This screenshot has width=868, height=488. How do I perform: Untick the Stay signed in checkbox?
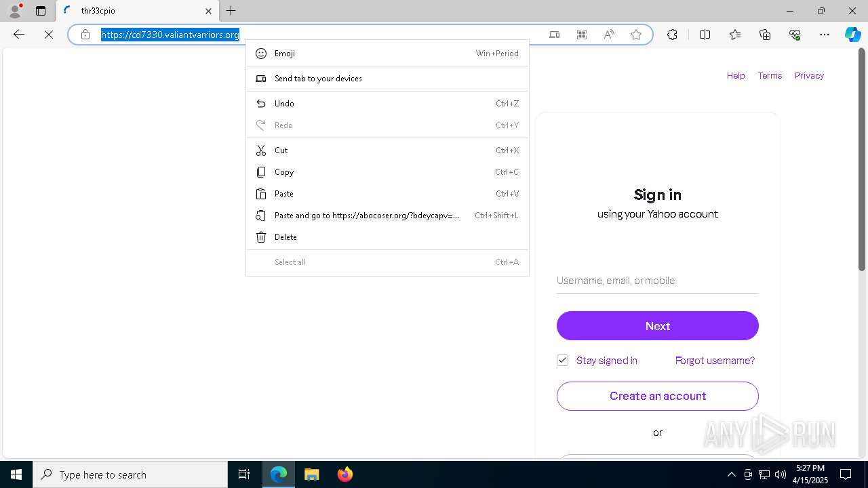point(562,361)
